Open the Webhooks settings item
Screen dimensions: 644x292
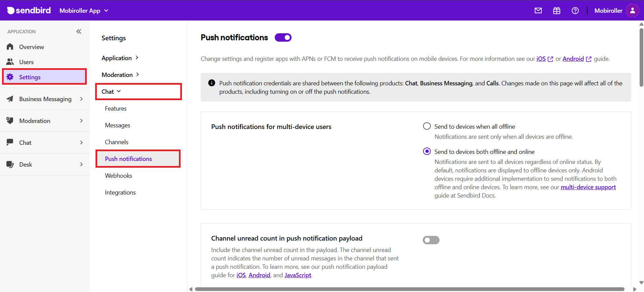(118, 175)
